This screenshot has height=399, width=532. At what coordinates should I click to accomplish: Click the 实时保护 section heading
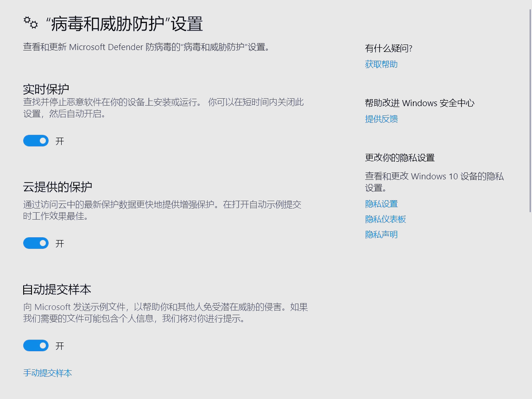[x=46, y=89]
